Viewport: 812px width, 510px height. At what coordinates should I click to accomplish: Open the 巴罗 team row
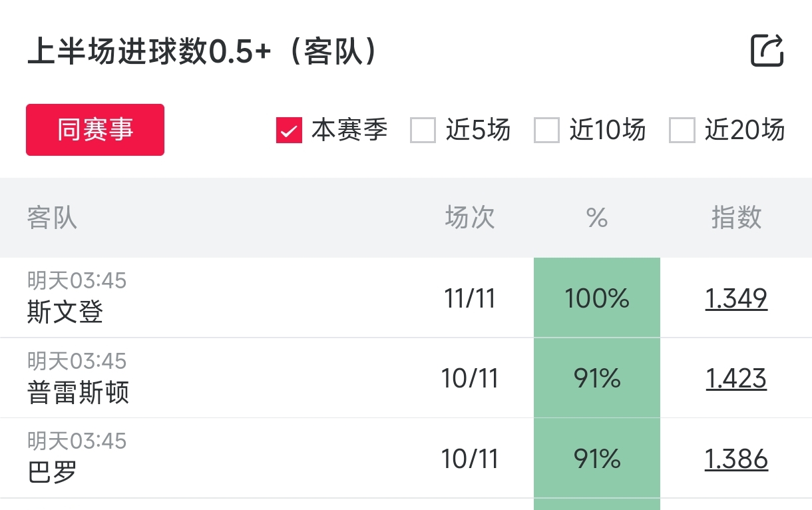coord(52,472)
